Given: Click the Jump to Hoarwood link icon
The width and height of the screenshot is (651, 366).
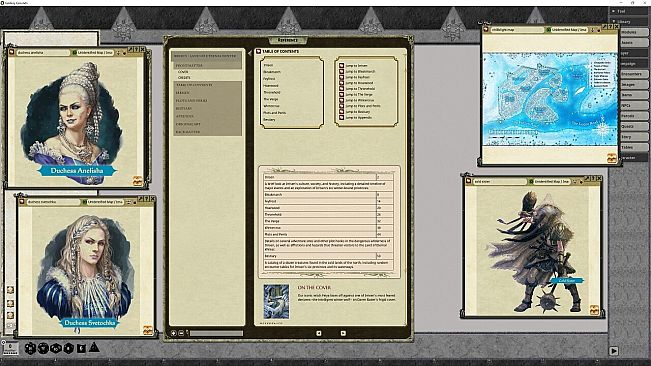Looking at the screenshot, I should click(341, 83).
